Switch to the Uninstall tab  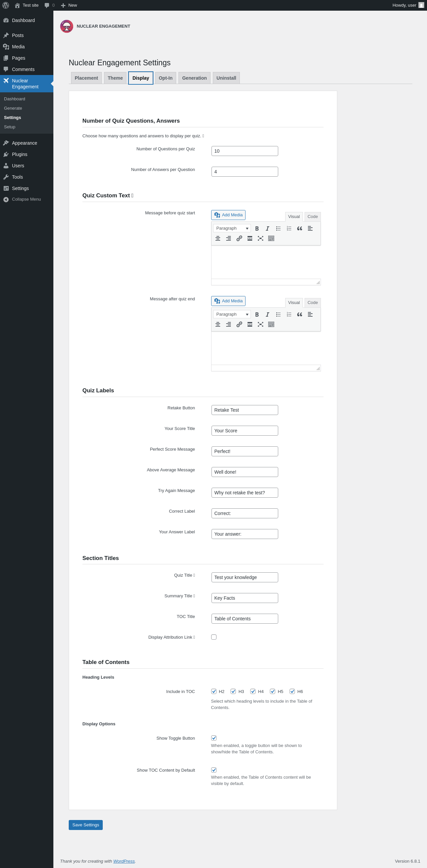(x=226, y=78)
